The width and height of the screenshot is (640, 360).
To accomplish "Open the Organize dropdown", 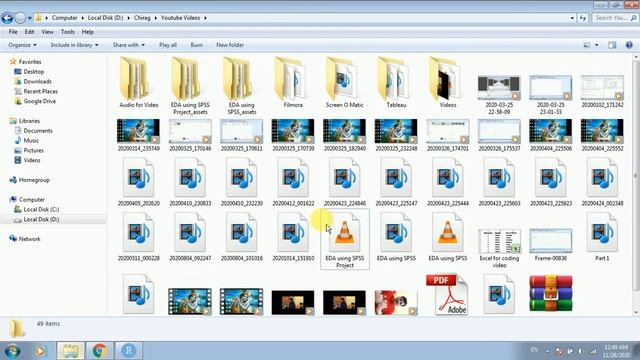I will point(22,45).
